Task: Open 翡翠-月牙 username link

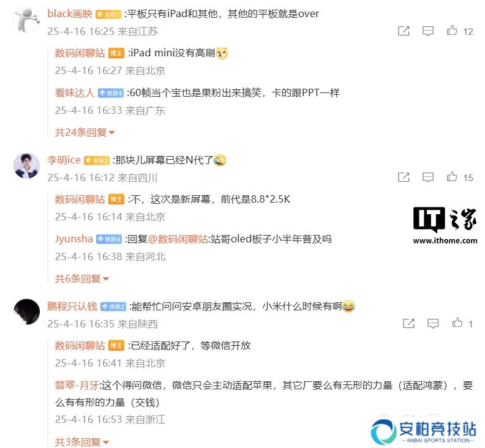Action: (x=77, y=385)
